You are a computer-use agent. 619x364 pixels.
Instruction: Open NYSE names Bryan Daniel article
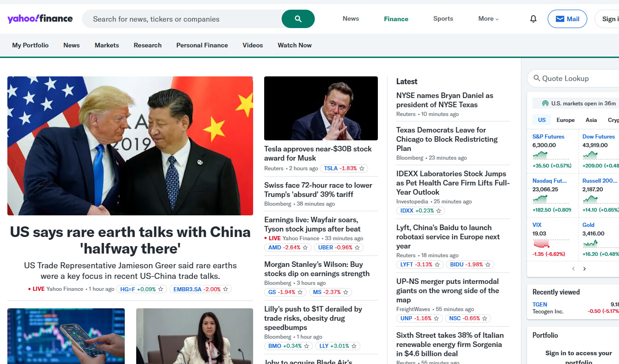point(445,100)
